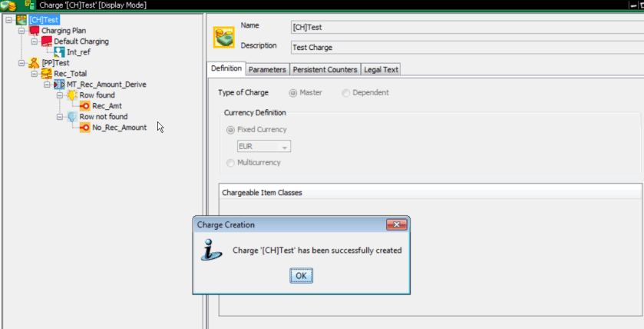Screen dimensions: 644x329
Task: Click the Rec_Total node icon
Action: point(47,74)
